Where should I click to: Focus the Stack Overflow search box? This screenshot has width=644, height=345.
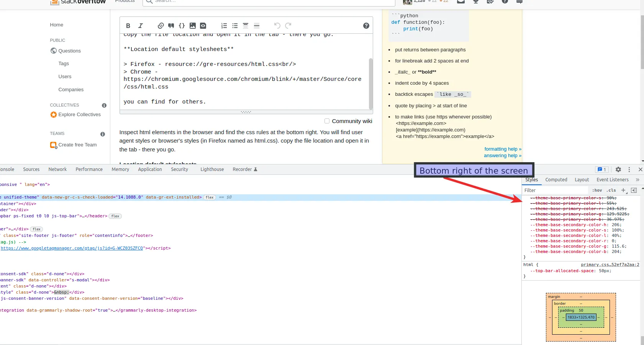[269, 2]
